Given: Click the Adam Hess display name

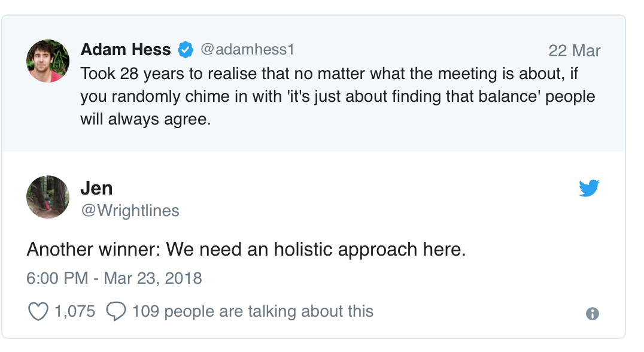Looking at the screenshot, I should pos(126,50).
